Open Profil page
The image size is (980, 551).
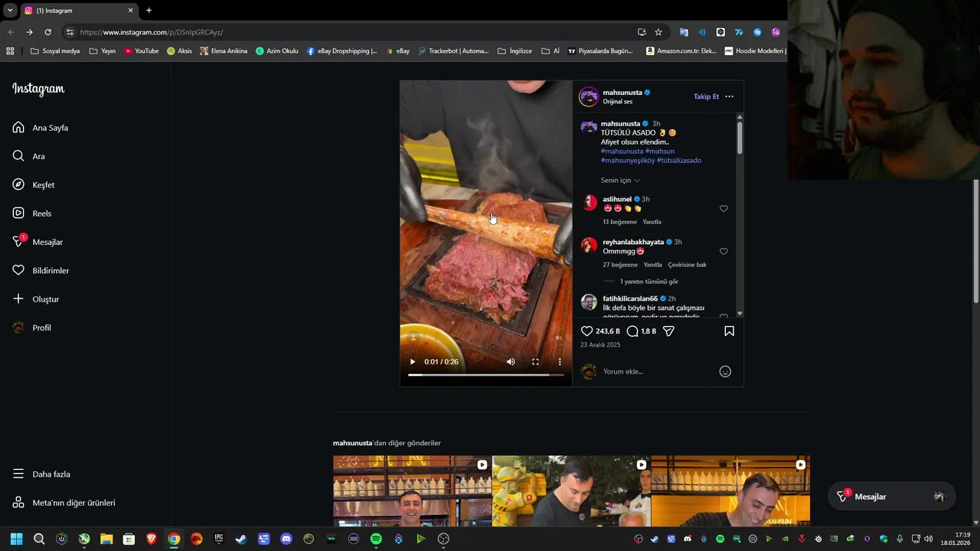click(x=32, y=328)
